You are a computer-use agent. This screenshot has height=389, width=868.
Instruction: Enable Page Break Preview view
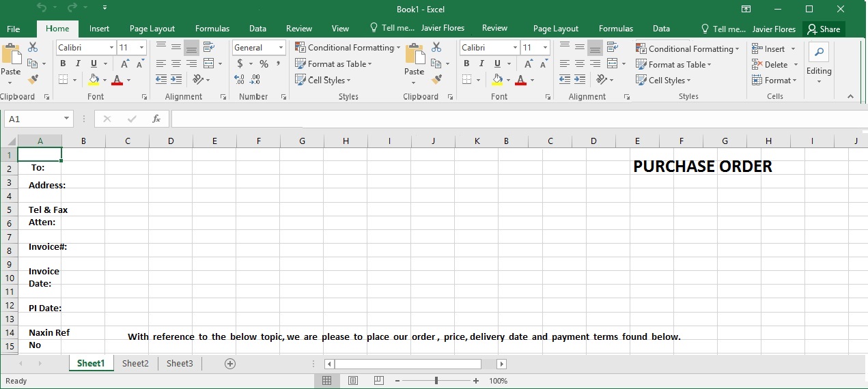pyautogui.click(x=378, y=381)
